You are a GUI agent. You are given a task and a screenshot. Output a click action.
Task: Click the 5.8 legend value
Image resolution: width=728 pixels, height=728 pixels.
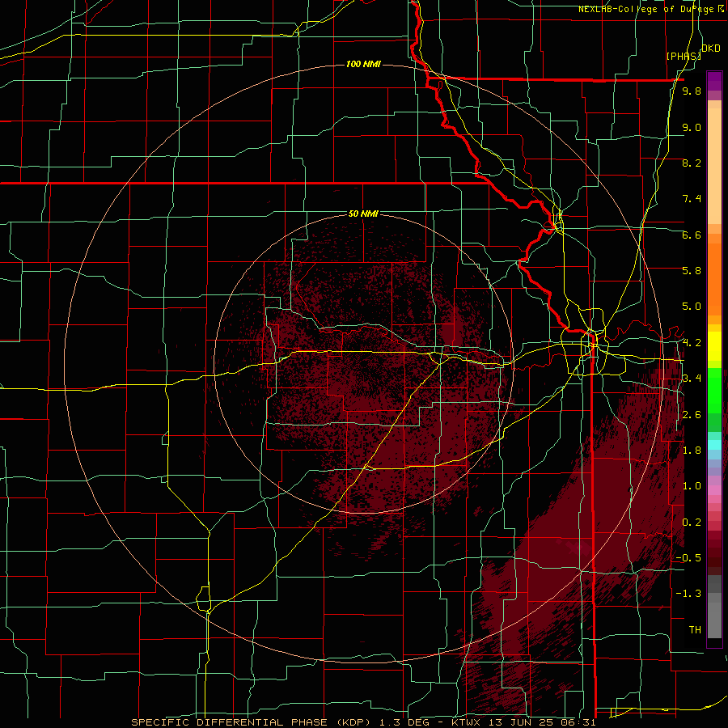point(692,271)
